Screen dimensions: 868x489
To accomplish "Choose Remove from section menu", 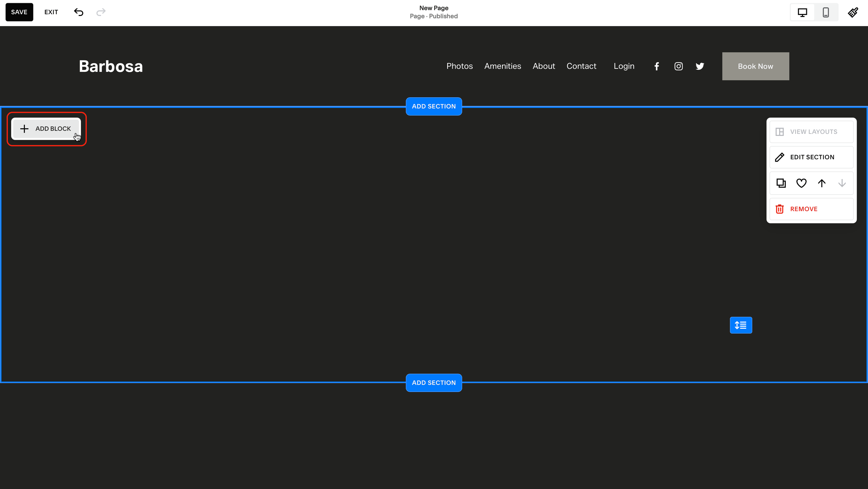I will click(x=811, y=209).
